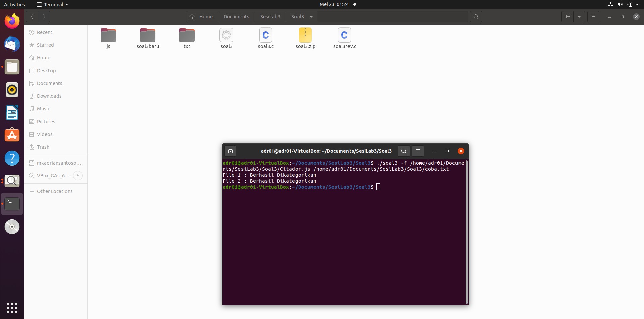Screen dimensions: 644x319
Task: Launch Firefox from the dock
Action: (x=12, y=20)
